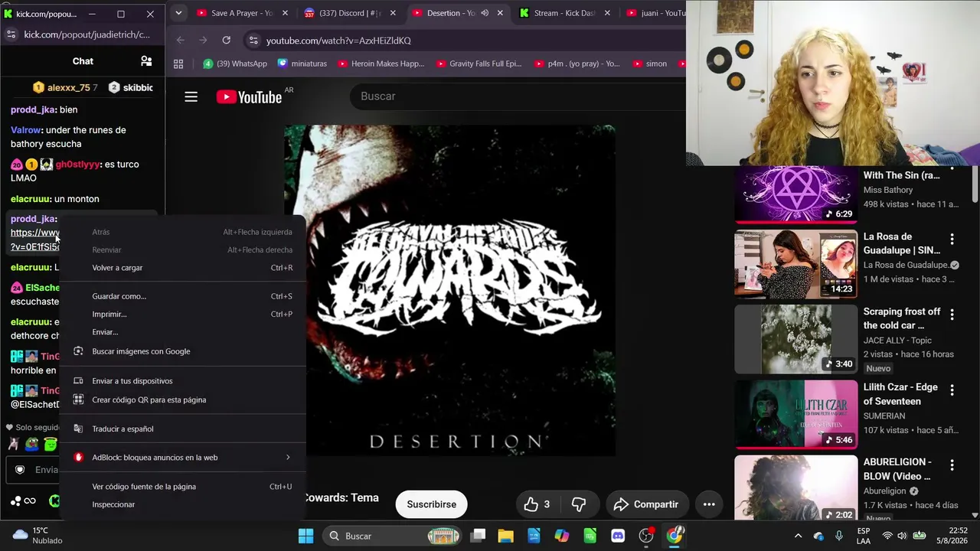Choose 'Crear código QR para esta página'
980x551 pixels.
183,399
